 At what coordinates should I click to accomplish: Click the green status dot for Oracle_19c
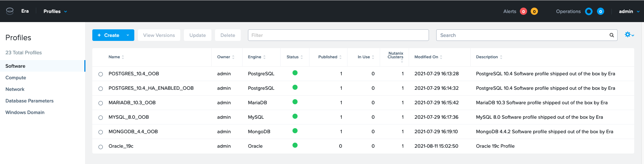pos(295,145)
